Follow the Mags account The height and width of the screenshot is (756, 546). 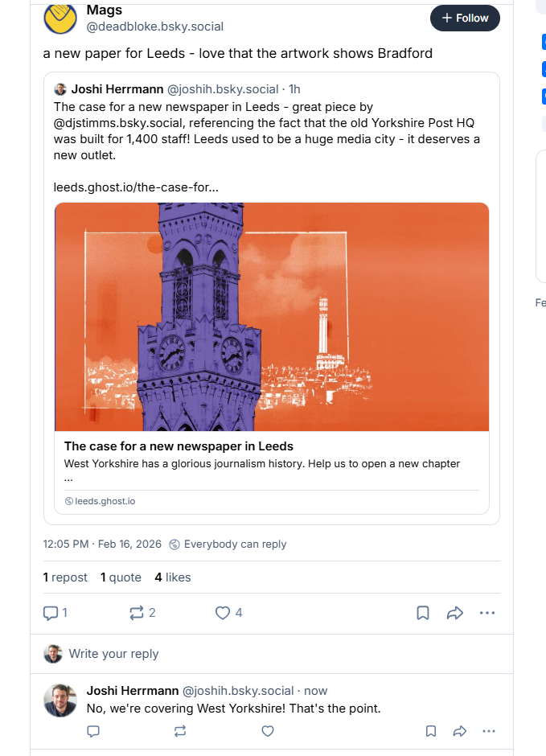coord(465,18)
